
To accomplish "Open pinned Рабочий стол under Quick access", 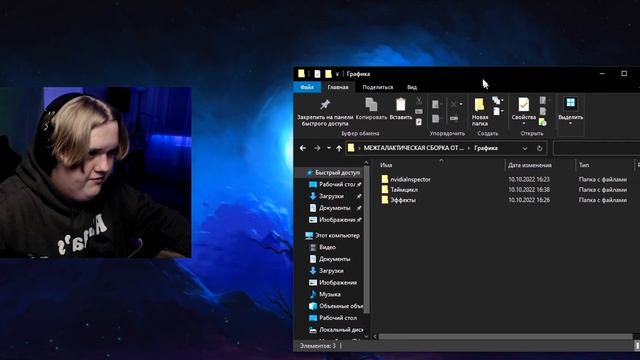I will pyautogui.click(x=336, y=184).
